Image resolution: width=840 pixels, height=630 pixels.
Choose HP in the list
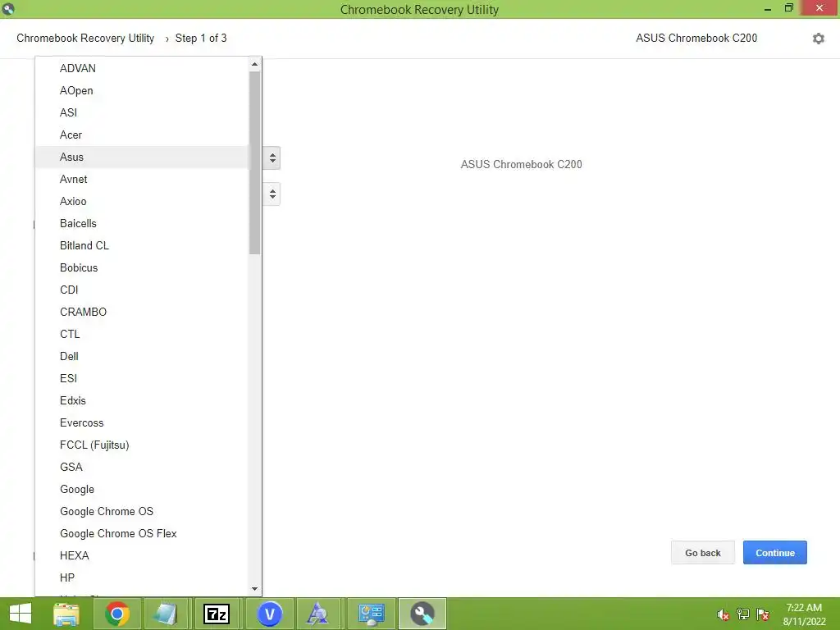142,577
